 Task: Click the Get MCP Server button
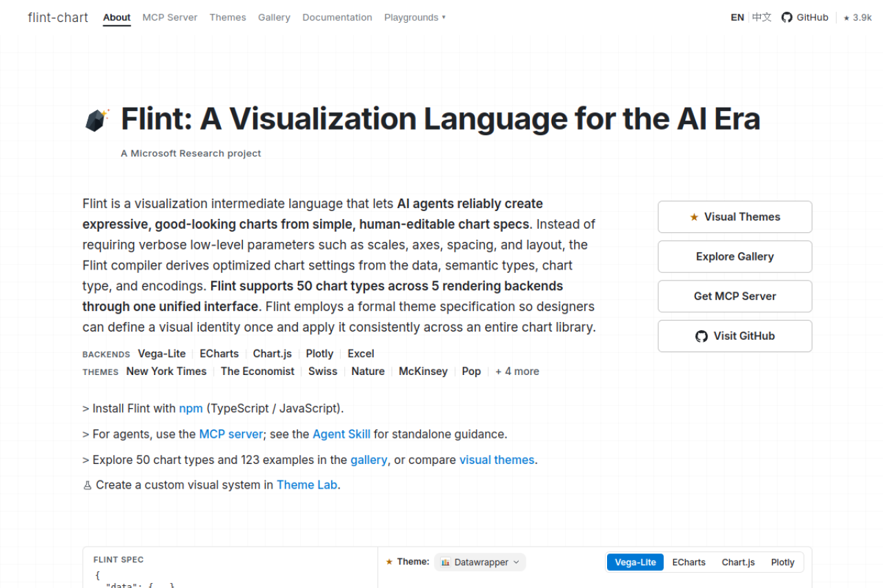[x=735, y=296]
